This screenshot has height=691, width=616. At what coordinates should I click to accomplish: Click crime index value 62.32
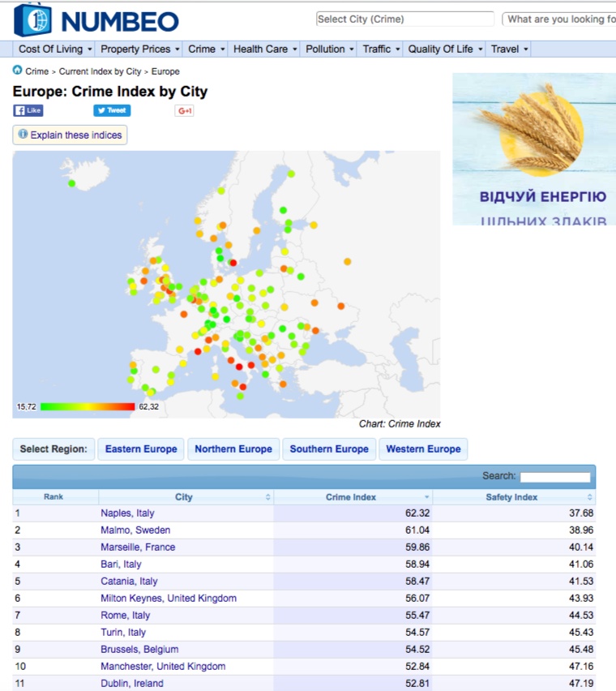[417, 513]
